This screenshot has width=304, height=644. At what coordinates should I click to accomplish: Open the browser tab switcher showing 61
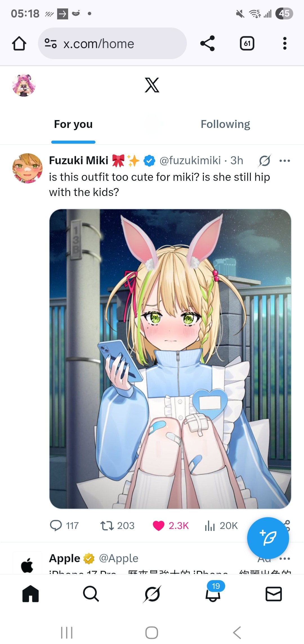pos(247,43)
